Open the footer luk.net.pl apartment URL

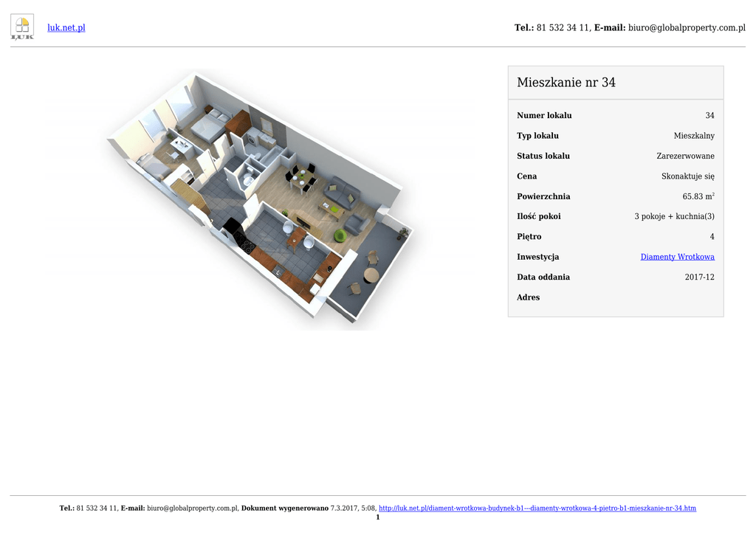coord(537,508)
